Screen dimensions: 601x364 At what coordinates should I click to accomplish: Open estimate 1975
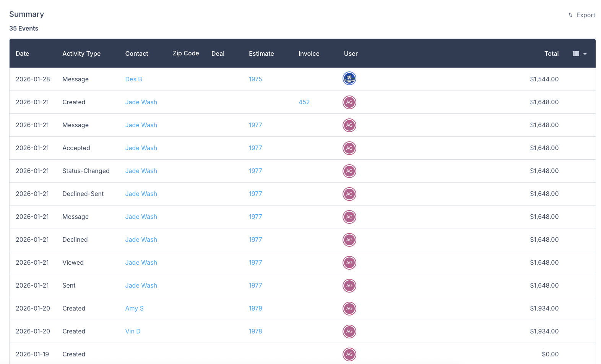click(x=255, y=79)
